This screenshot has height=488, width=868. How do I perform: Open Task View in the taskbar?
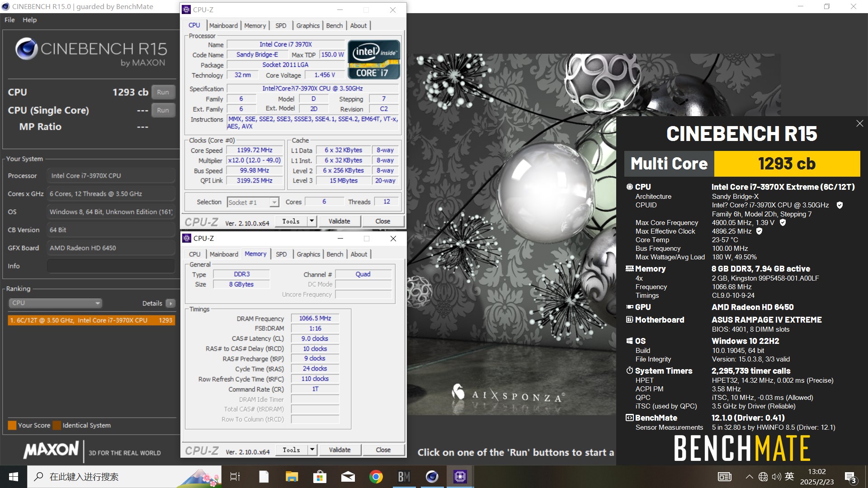click(235, 477)
